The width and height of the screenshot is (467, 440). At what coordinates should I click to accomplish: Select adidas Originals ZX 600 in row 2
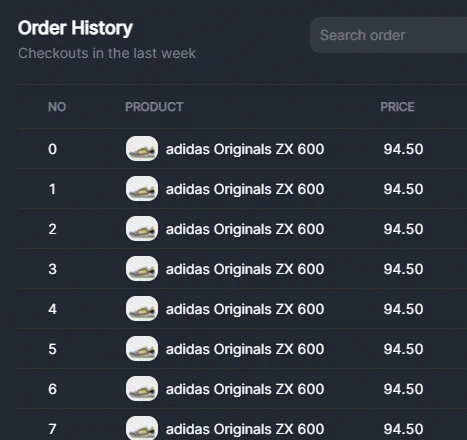click(x=245, y=229)
